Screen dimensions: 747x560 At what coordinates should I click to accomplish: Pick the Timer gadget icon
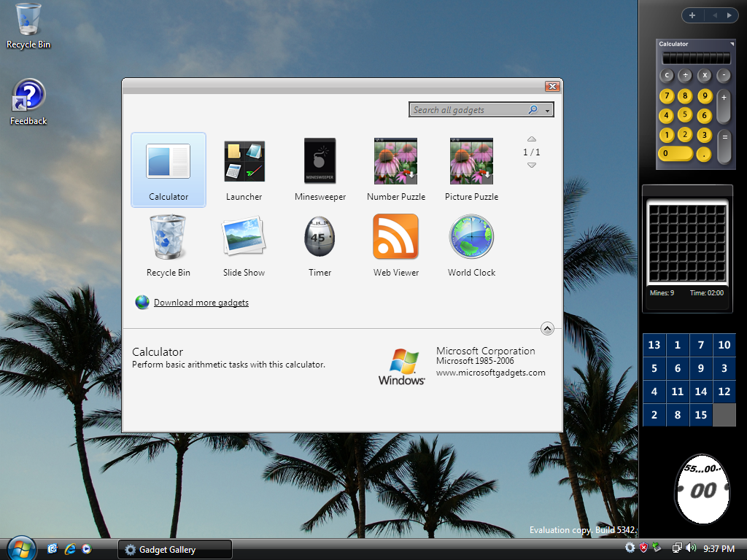coord(320,237)
